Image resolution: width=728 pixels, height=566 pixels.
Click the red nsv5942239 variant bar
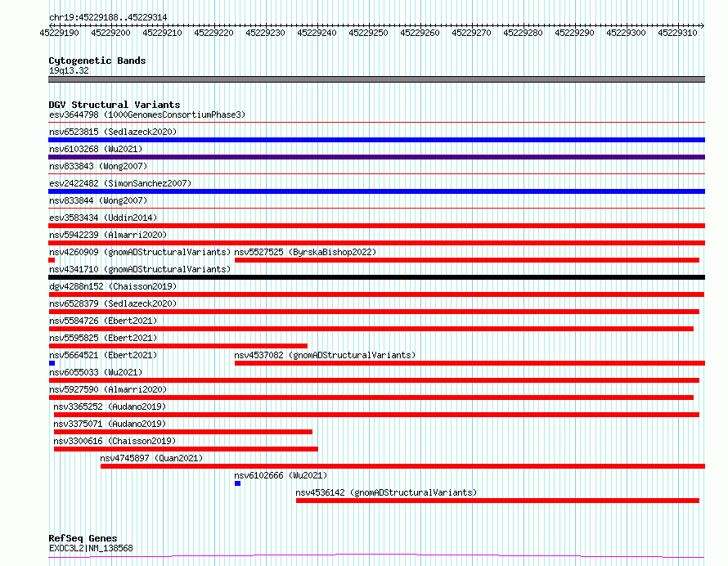tap(376, 243)
